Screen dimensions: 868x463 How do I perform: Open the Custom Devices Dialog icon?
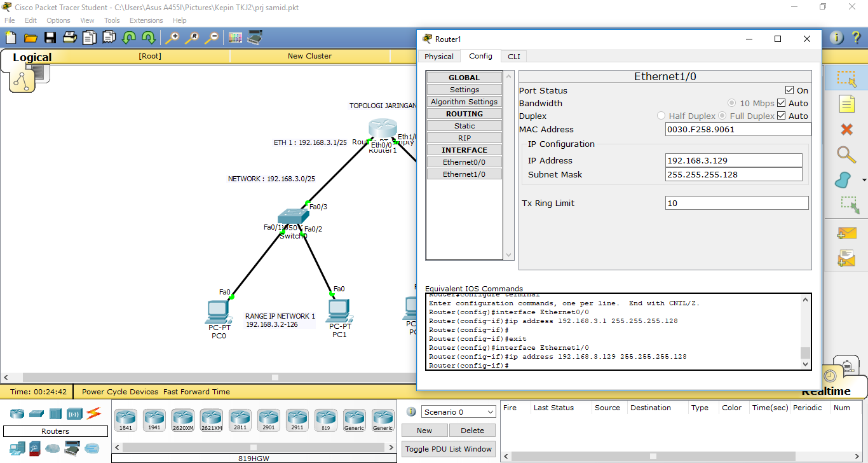(x=255, y=38)
